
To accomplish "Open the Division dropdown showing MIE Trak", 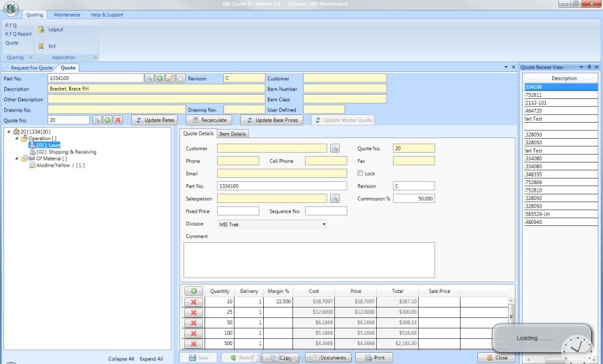I will (x=324, y=225).
